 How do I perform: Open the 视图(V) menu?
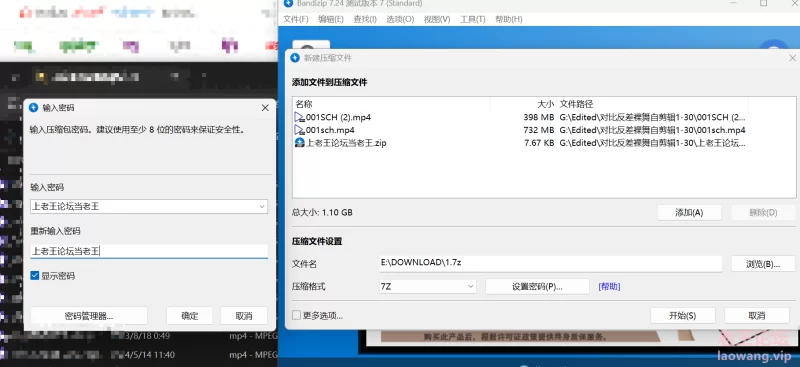point(437,19)
